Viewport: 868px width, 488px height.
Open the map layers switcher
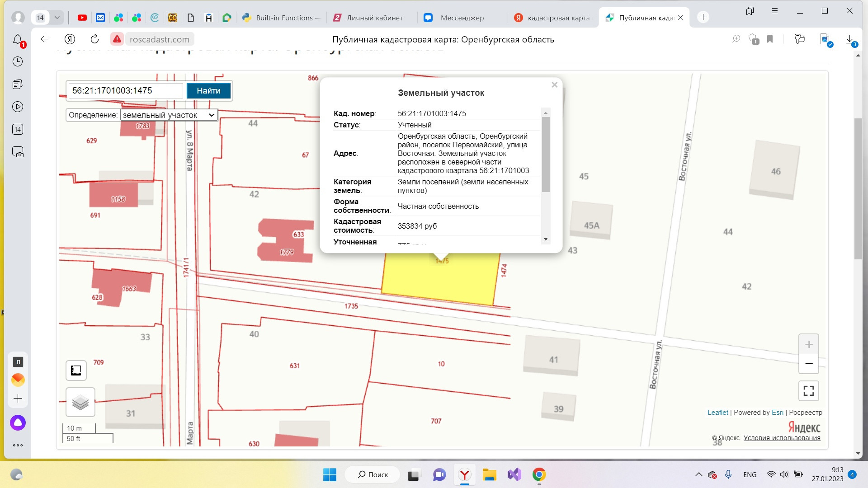click(x=80, y=402)
